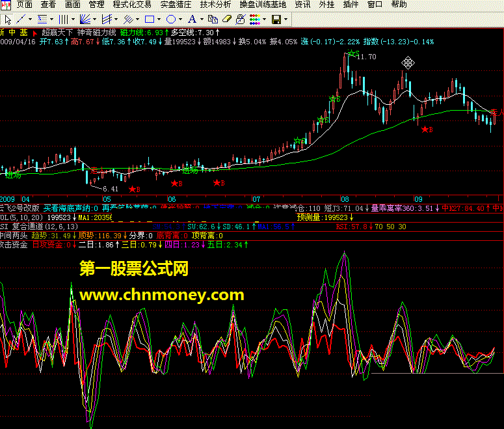Open the 页面 menu

click(x=25, y=5)
